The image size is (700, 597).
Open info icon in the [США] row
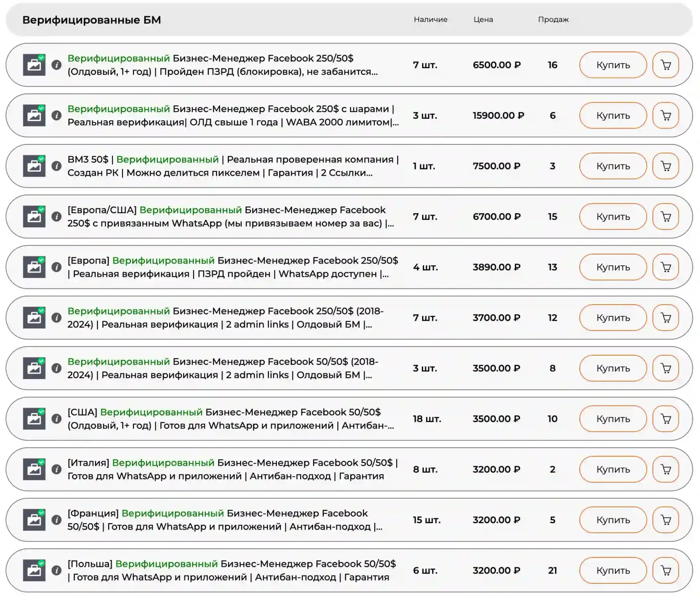(x=56, y=419)
